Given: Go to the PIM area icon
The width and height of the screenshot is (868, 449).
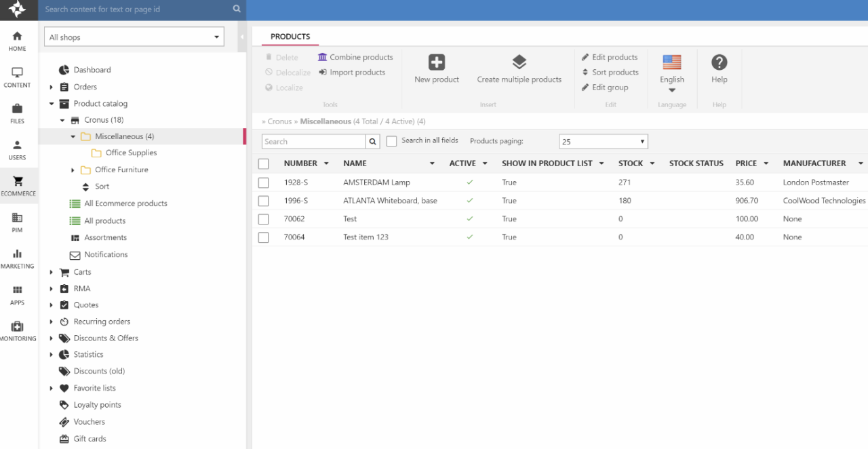Looking at the screenshot, I should point(18,222).
